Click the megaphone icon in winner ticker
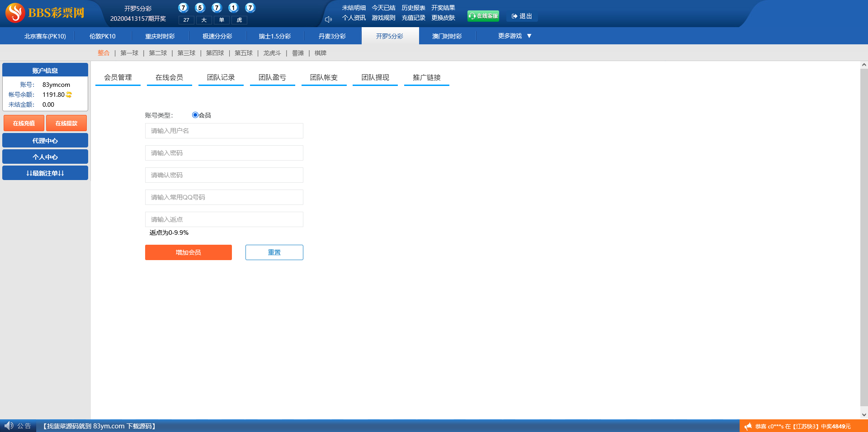Image resolution: width=868 pixels, height=432 pixels. tap(748, 426)
